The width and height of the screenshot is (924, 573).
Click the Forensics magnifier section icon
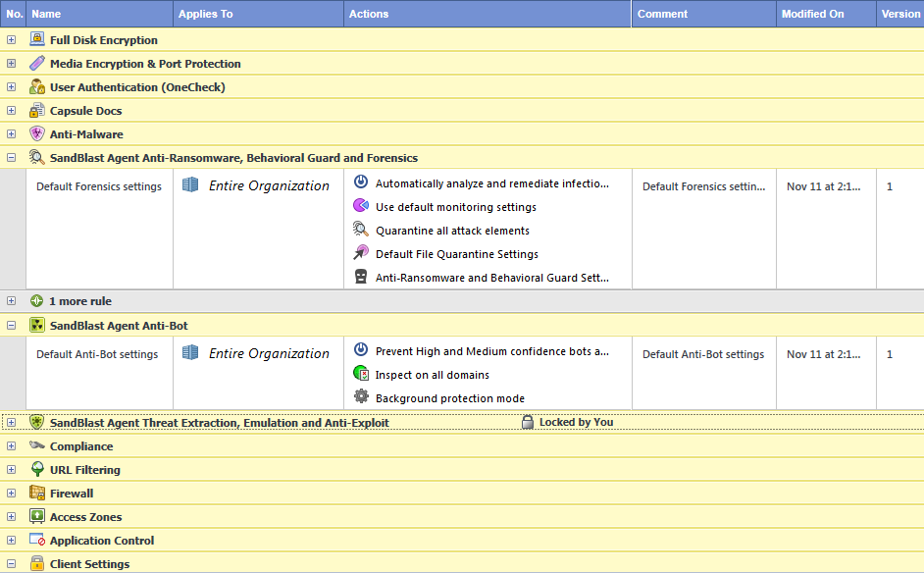coord(37,157)
